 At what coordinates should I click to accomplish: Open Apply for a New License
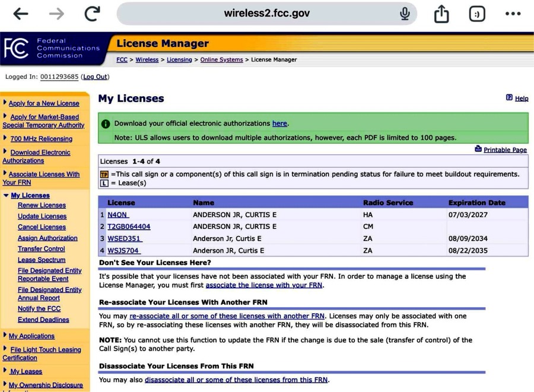[44, 103]
